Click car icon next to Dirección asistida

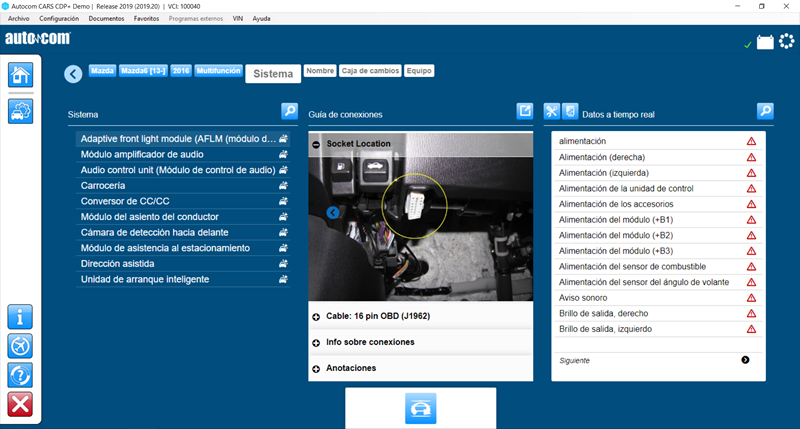[283, 264]
